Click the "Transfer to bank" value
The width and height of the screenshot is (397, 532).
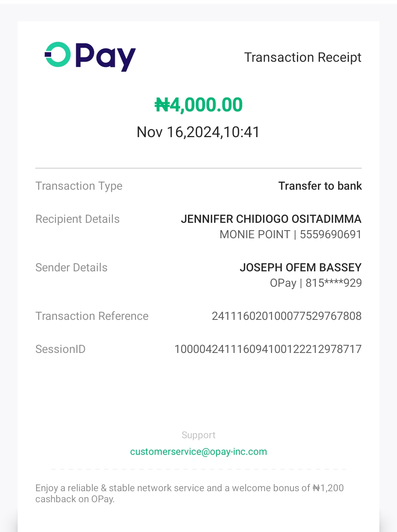tap(320, 186)
